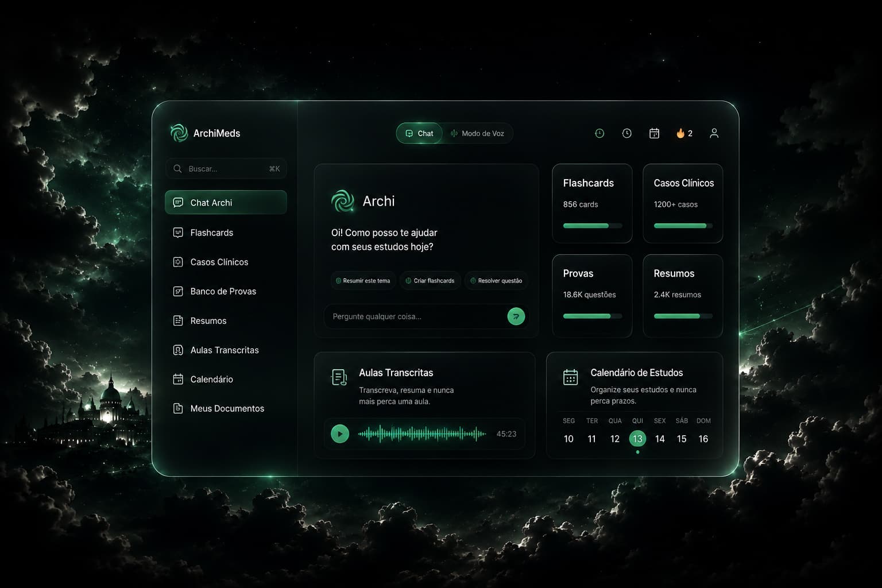Play the transcribed lecture audio
The image size is (882, 588).
[x=340, y=434]
